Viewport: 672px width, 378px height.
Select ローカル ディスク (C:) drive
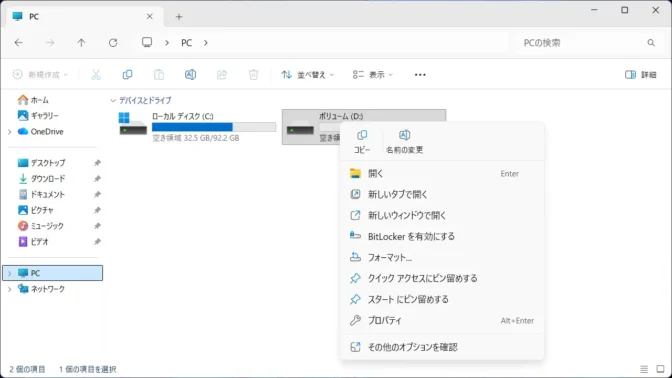(196, 127)
